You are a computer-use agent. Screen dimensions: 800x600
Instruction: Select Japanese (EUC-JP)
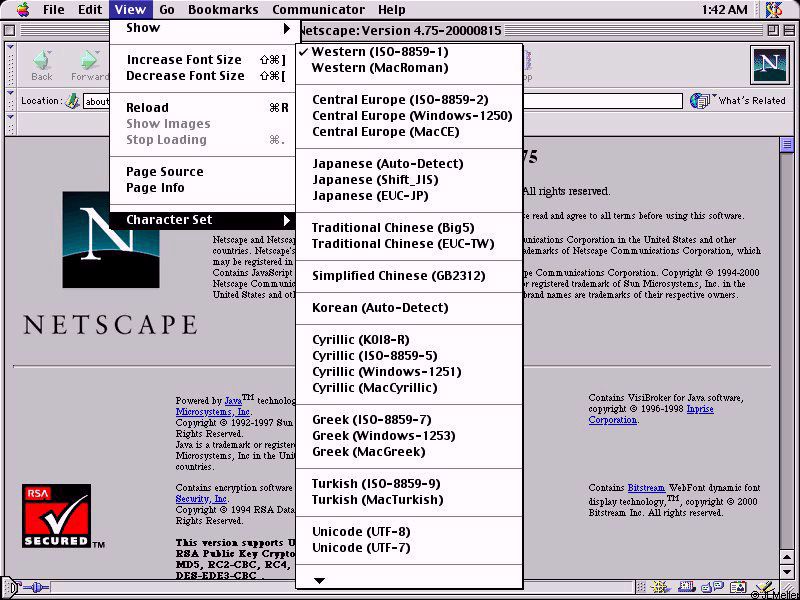coord(409,196)
